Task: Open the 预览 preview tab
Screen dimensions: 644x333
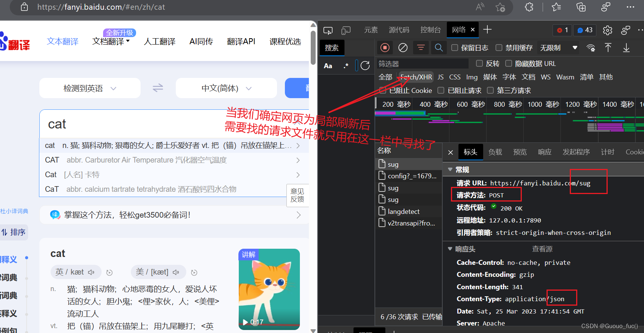Action: pos(520,152)
